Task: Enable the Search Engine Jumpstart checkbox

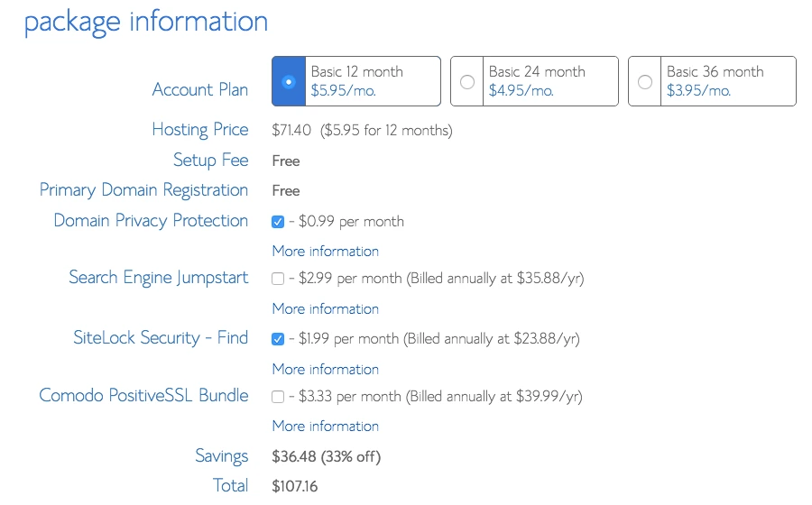Action: click(x=278, y=279)
